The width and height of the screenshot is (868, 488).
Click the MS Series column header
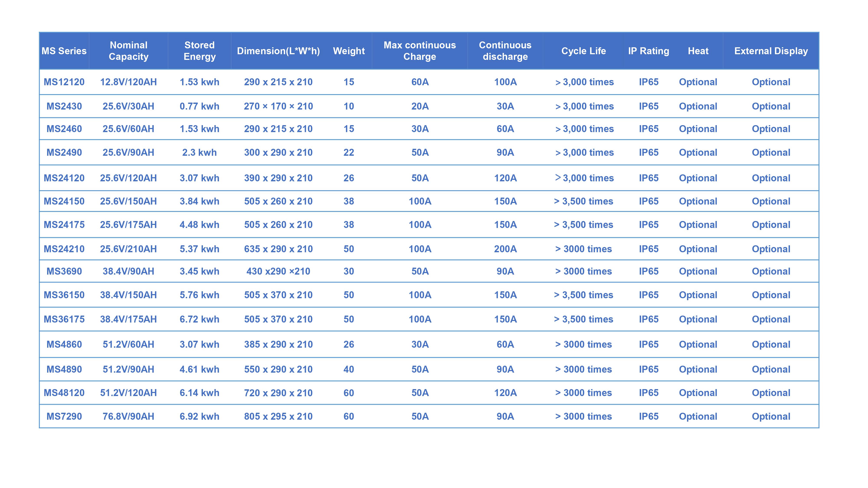(64, 51)
